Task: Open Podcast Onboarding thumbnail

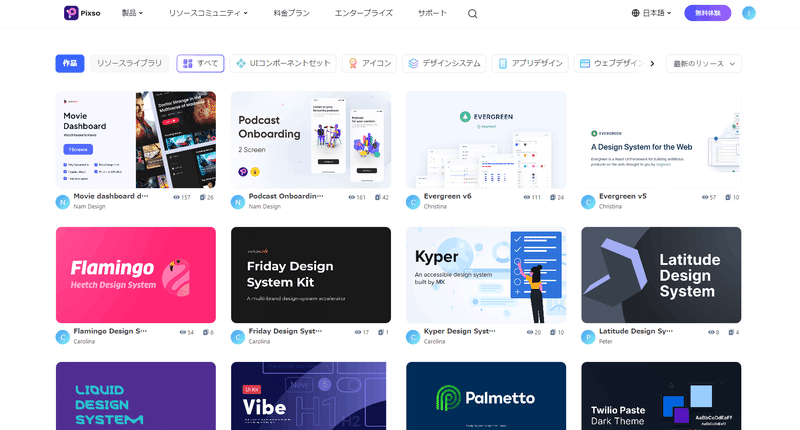Action: (311, 140)
